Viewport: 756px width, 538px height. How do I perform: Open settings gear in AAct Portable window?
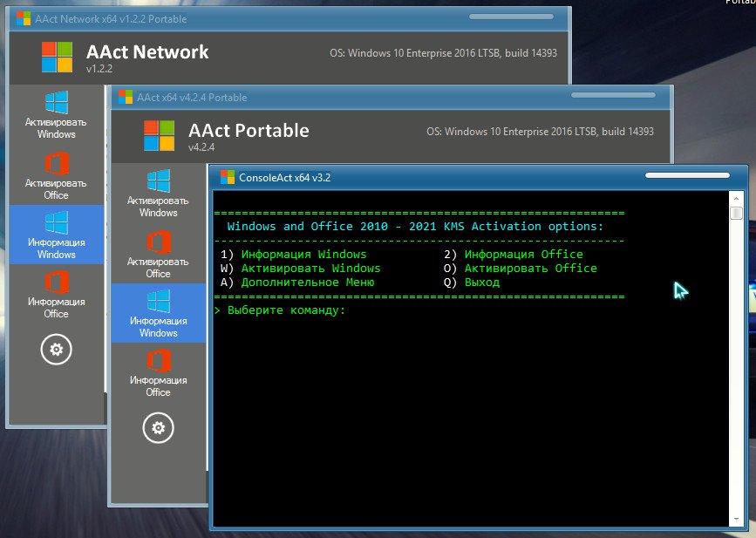158,428
